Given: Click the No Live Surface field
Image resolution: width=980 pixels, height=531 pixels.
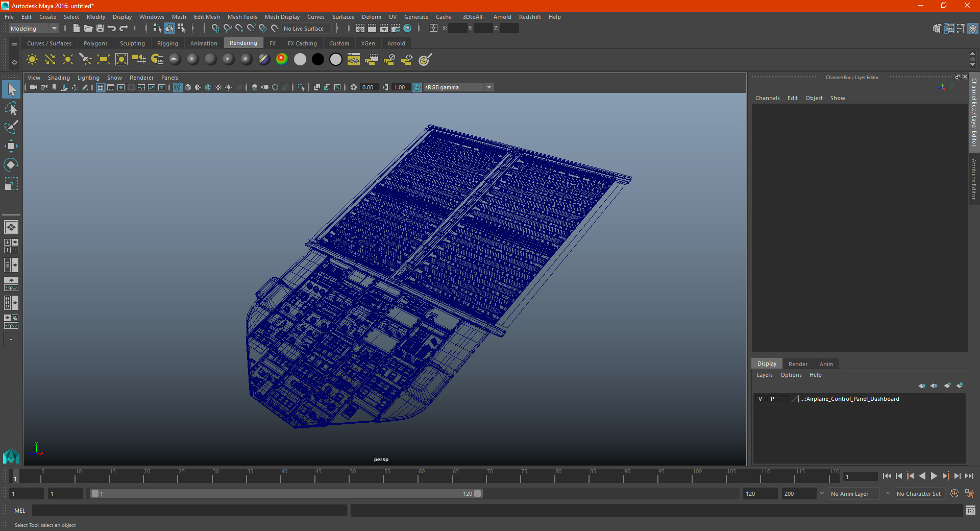Looking at the screenshot, I should (306, 29).
